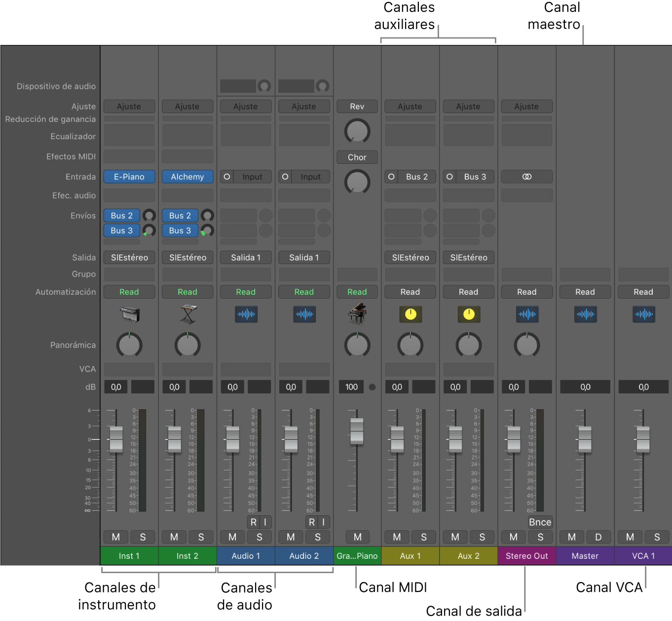Click Bus 3 send level knob on Inst 1
Viewport: 672px width, 621px height.
coord(149,231)
